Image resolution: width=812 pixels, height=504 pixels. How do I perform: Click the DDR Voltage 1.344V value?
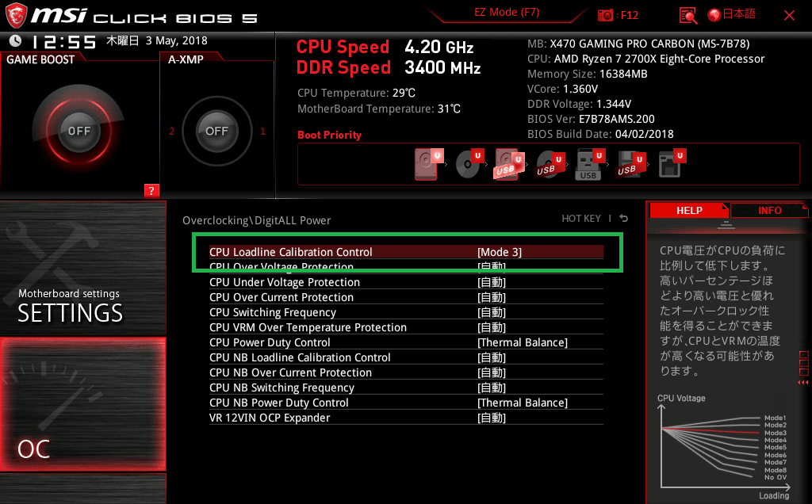tap(614, 104)
